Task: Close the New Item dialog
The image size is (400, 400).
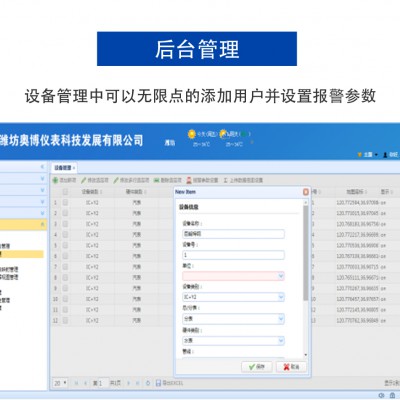Action: (x=306, y=192)
